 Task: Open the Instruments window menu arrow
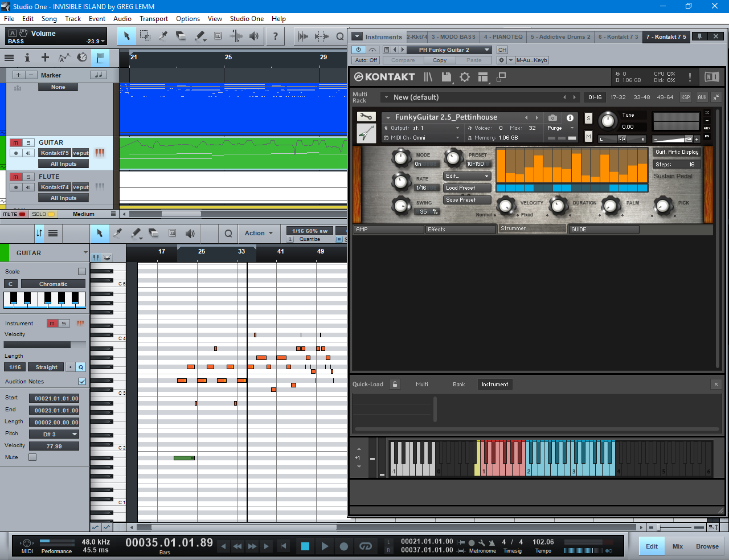coord(357,36)
